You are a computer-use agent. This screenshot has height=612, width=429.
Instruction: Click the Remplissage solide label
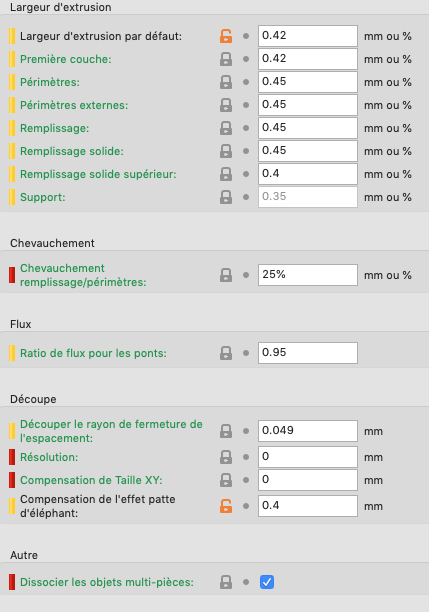tap(72, 151)
